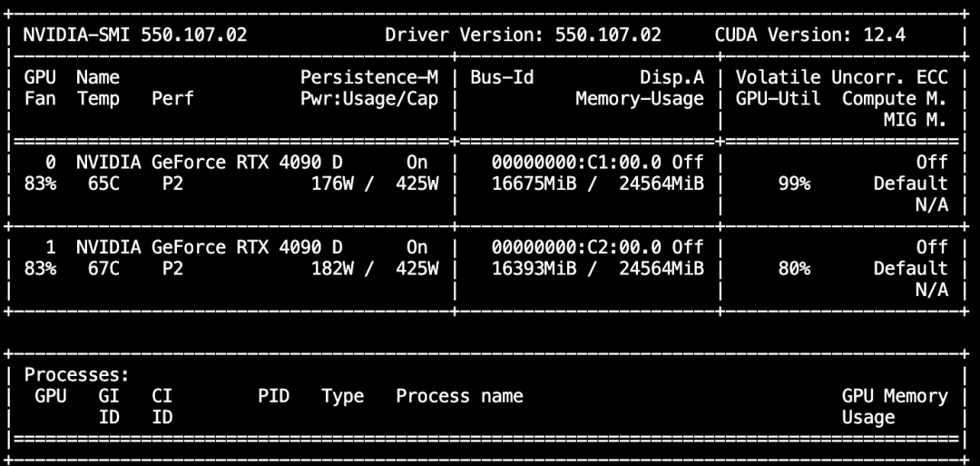The width and height of the screenshot is (980, 466).
Task: Click the Persistence-M column header
Action: coord(369,77)
